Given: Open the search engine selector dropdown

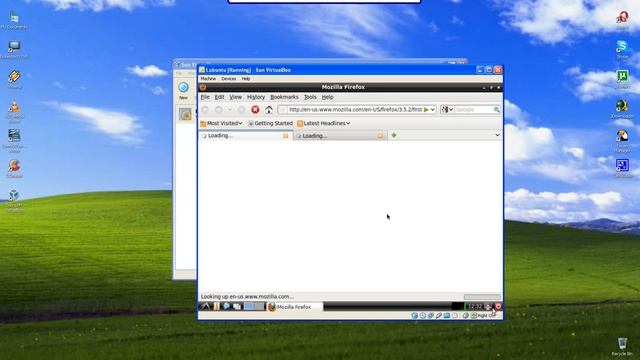Looking at the screenshot, I should 447,109.
